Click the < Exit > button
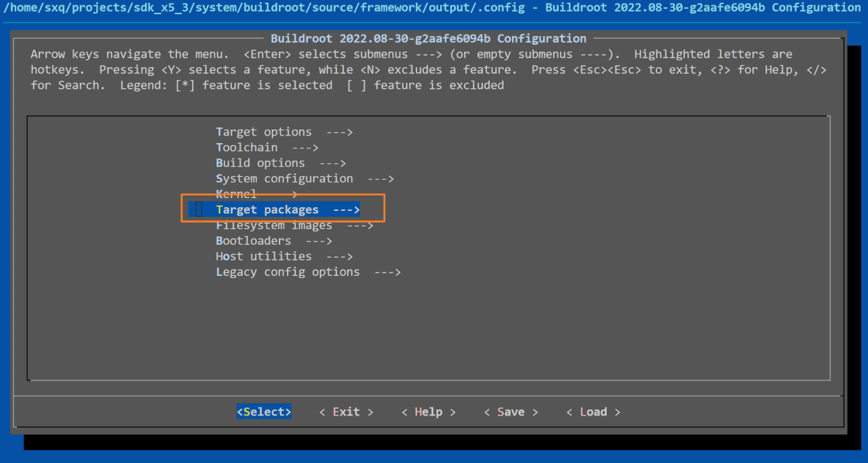This screenshot has width=868, height=463. click(347, 412)
